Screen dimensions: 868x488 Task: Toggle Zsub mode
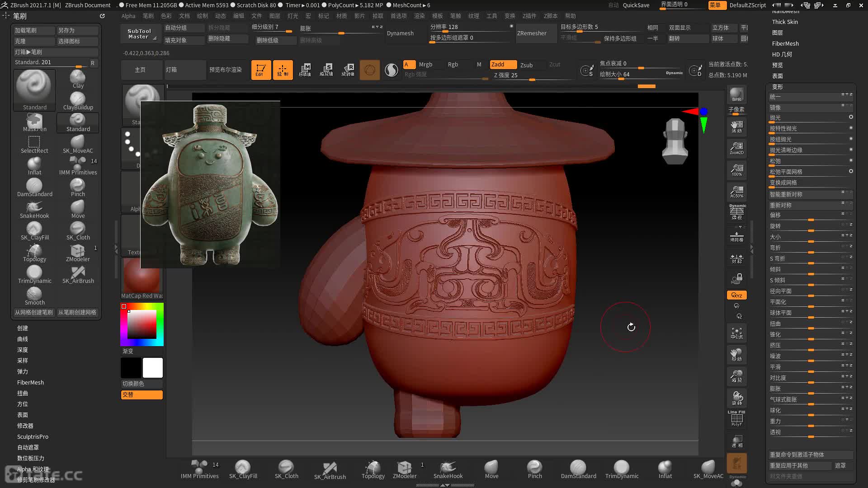click(x=526, y=65)
